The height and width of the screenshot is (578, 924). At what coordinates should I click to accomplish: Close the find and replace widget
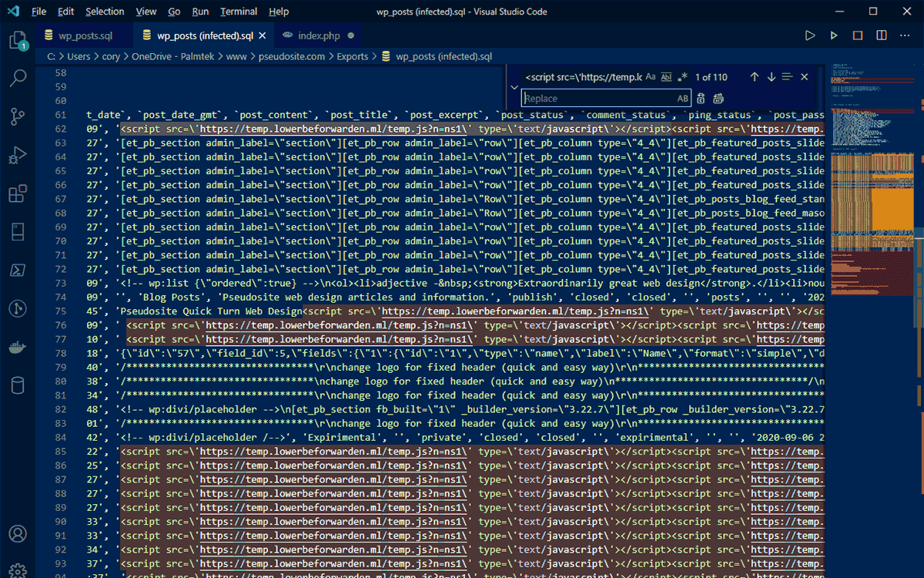pyautogui.click(x=805, y=77)
